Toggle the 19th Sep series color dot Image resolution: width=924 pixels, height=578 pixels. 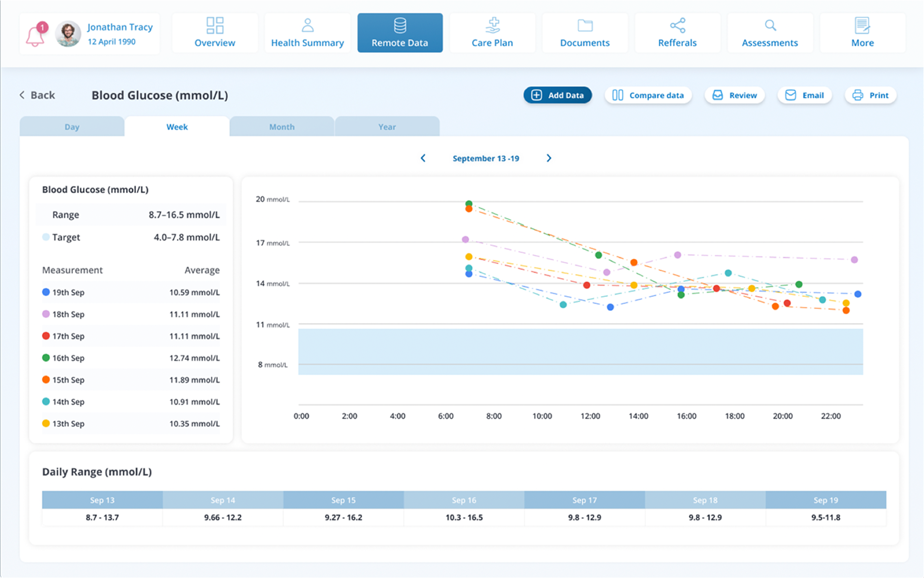click(47, 292)
